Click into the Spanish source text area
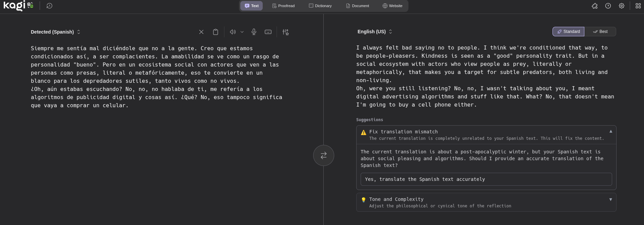 [x=157, y=77]
